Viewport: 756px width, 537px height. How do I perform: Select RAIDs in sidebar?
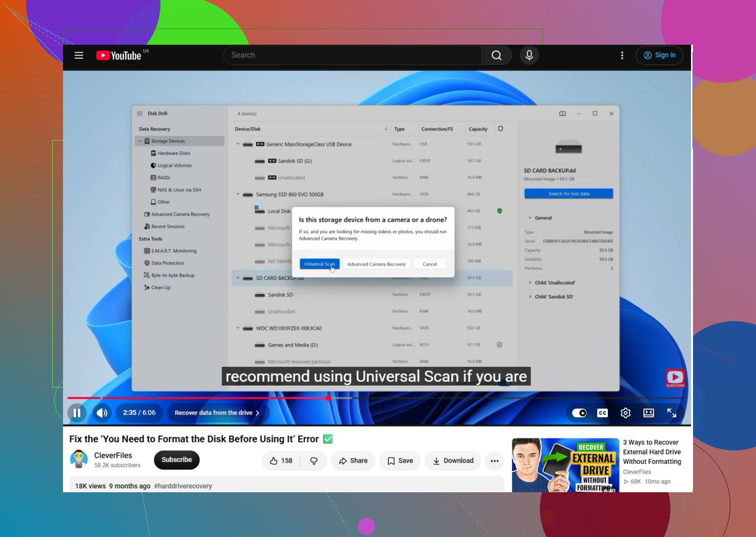pos(160,178)
